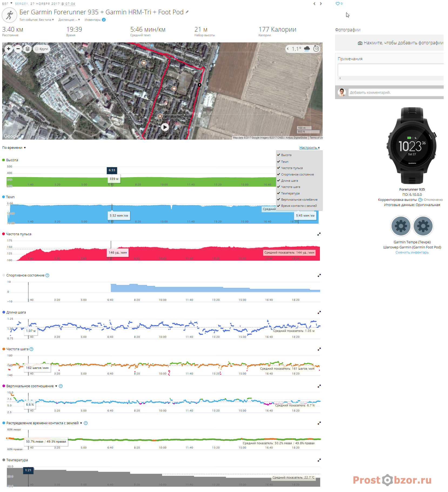
Task: Zoom out on the map
Action: [x=18, y=49]
